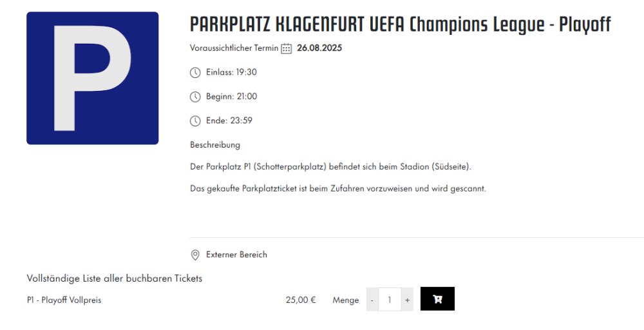Click the calendar icon beside the date
Screen dimensions: 644x330
pyautogui.click(x=287, y=48)
